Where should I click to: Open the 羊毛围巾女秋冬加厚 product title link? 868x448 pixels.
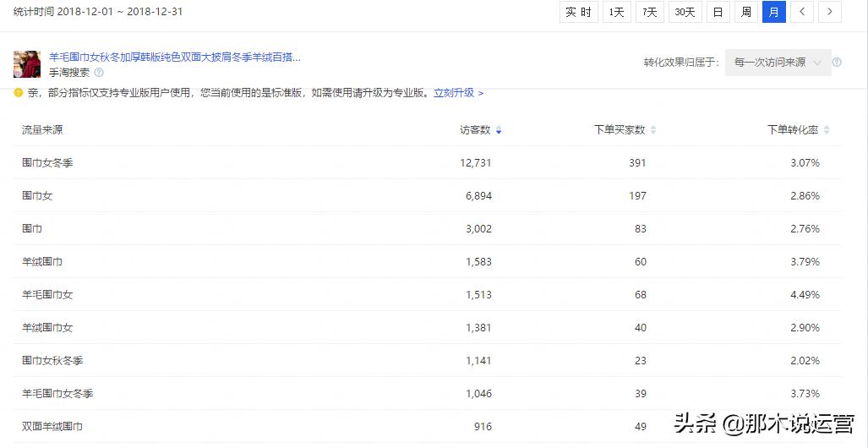[175, 57]
